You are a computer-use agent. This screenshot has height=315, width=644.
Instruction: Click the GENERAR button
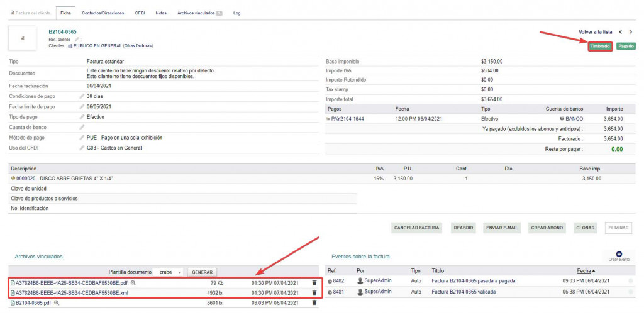pyautogui.click(x=202, y=272)
